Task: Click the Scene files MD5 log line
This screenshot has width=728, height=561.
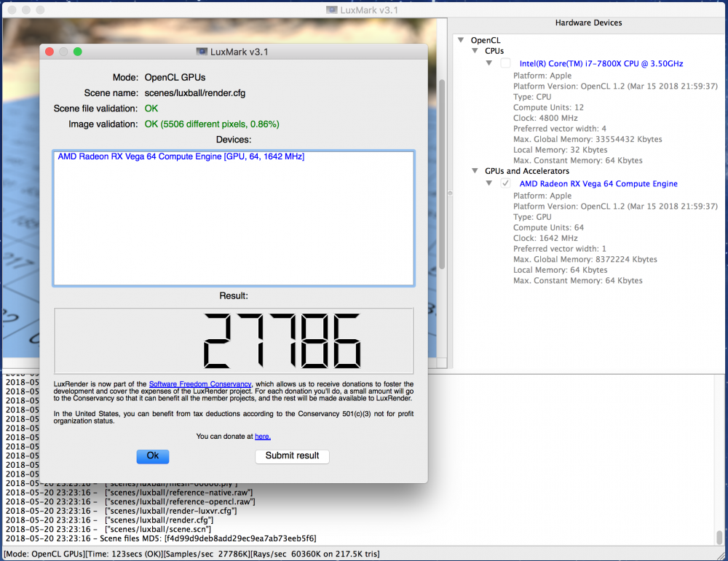Action: pos(161,538)
